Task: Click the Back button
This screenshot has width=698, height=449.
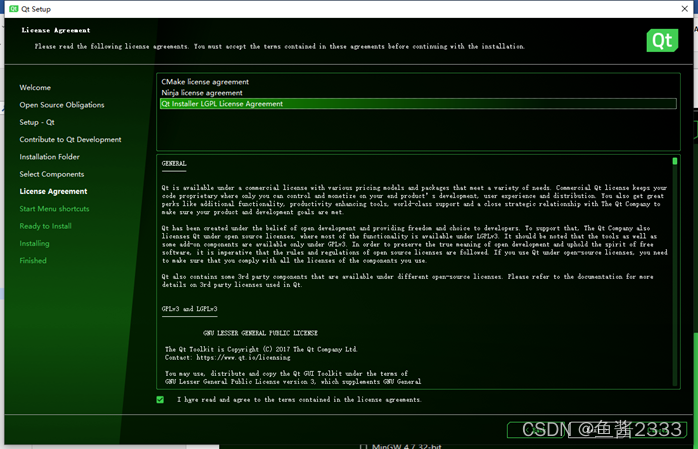Action: pos(536,430)
